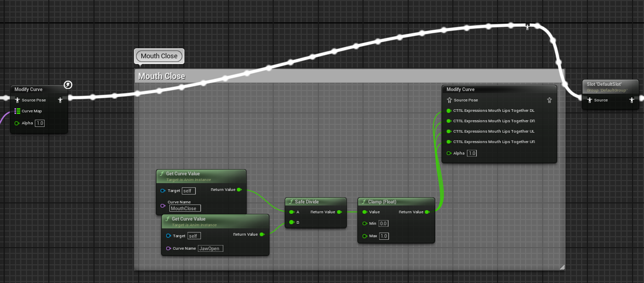Click the CTRL Expressions Mouth Lips Together DL pin
644x283 pixels.
[x=449, y=111]
